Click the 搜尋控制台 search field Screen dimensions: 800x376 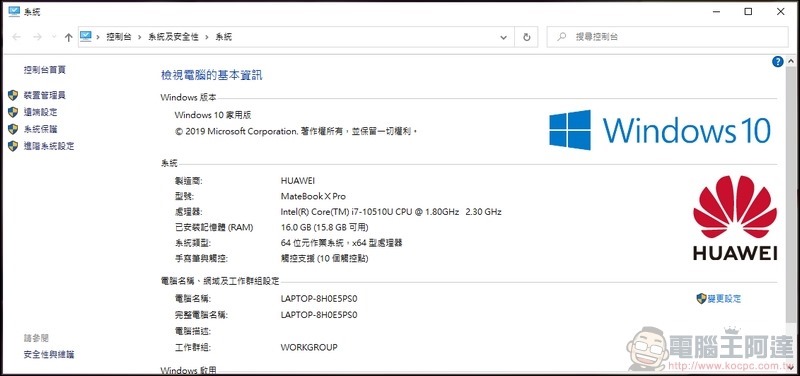click(667, 37)
